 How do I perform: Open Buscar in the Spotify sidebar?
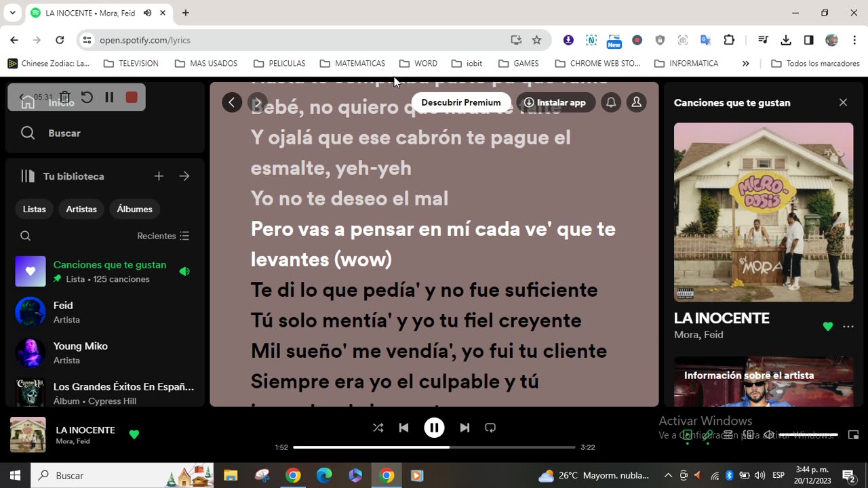pyautogui.click(x=64, y=133)
